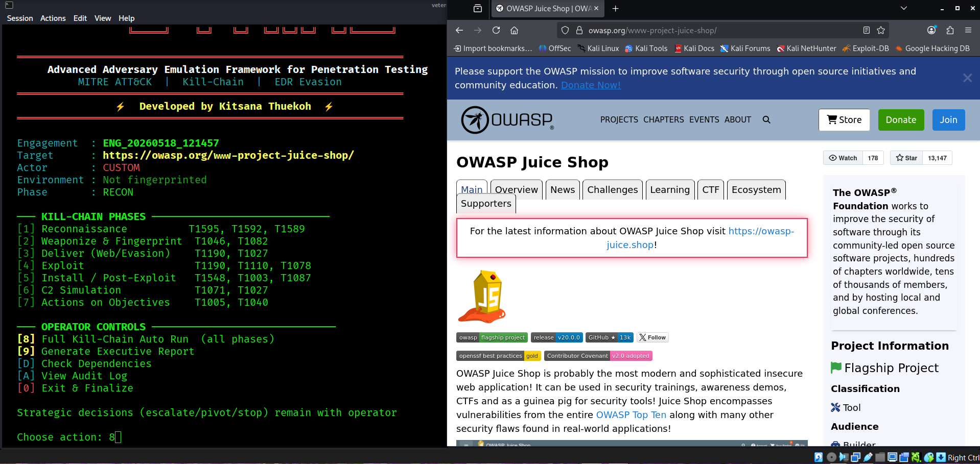The height and width of the screenshot is (464, 980).
Task: Switch to the Challenges tab
Action: coord(613,189)
